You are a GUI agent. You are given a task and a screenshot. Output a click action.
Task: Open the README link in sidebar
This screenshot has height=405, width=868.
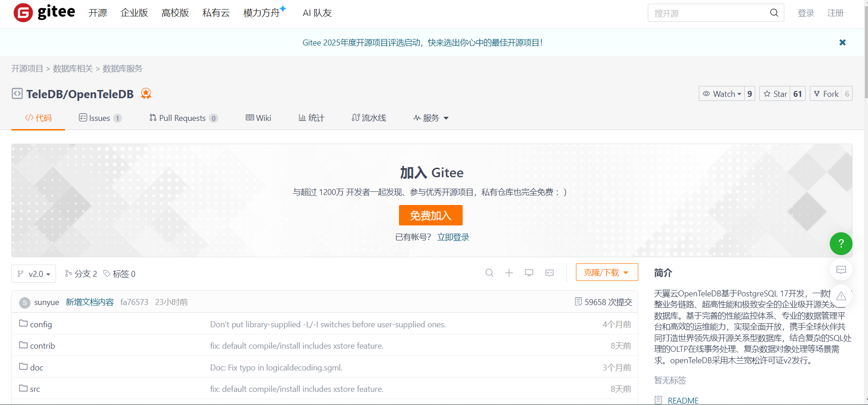[x=683, y=400]
